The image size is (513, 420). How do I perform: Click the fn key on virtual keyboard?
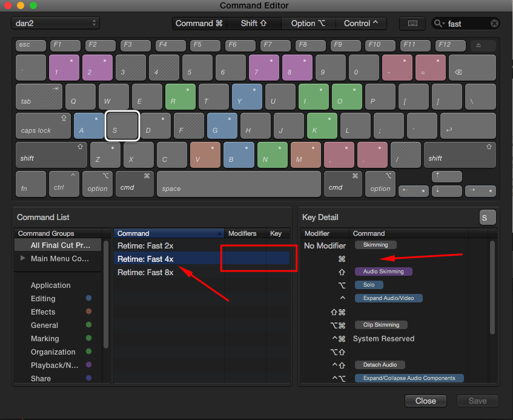coord(31,184)
